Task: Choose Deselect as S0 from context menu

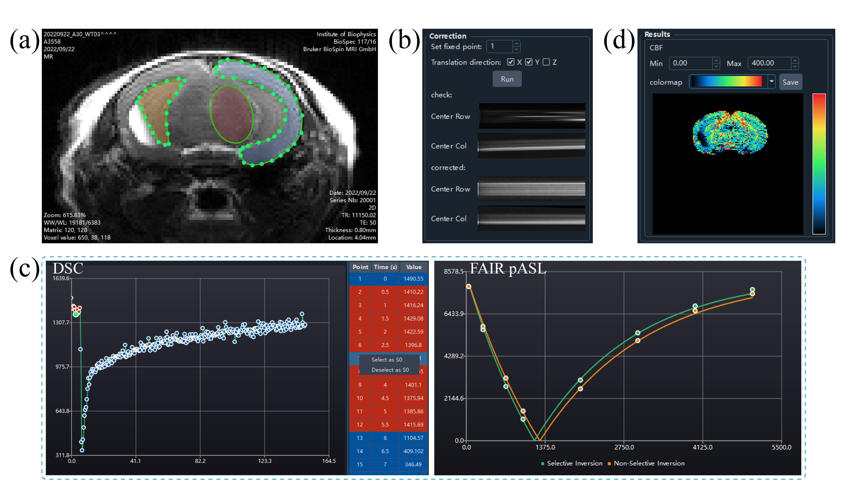Action: tap(390, 370)
